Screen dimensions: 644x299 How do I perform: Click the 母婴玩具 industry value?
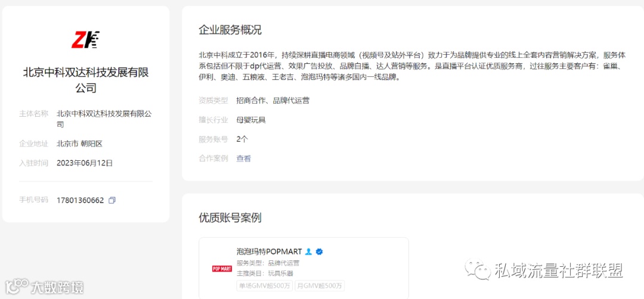[251, 120]
